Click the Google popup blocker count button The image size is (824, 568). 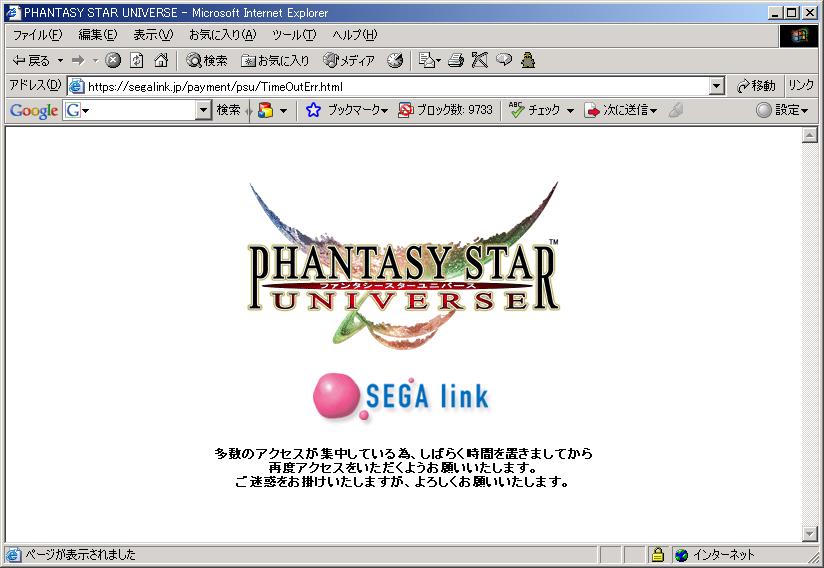tap(445, 110)
